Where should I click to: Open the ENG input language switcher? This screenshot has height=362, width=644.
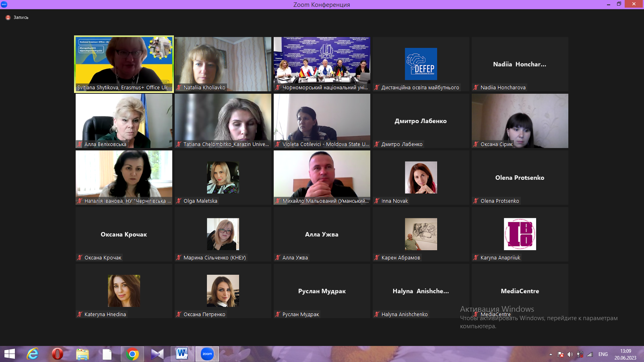603,354
